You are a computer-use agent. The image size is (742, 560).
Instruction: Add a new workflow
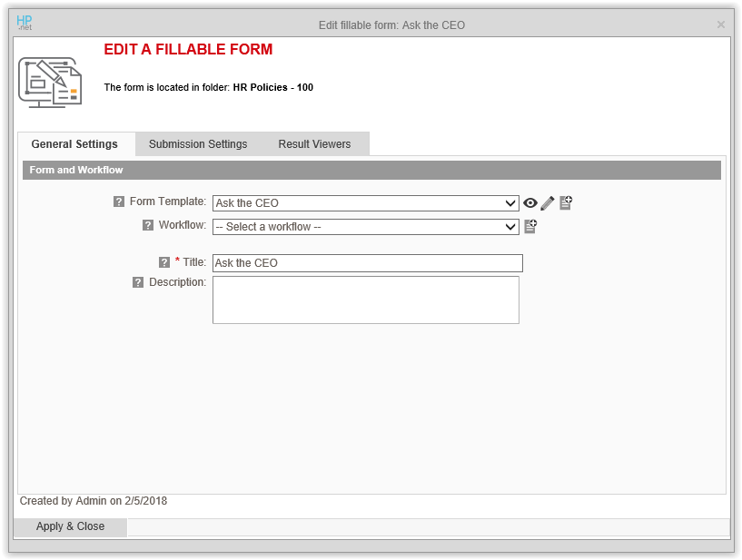530,226
